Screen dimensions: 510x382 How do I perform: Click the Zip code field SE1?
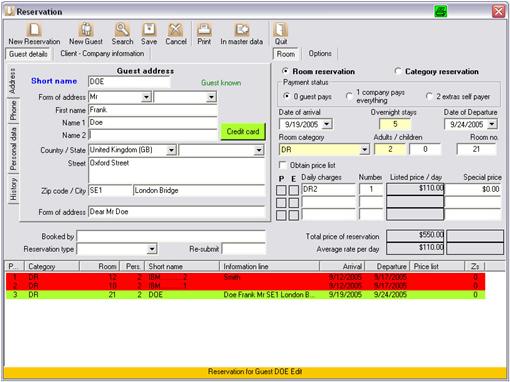pos(110,191)
